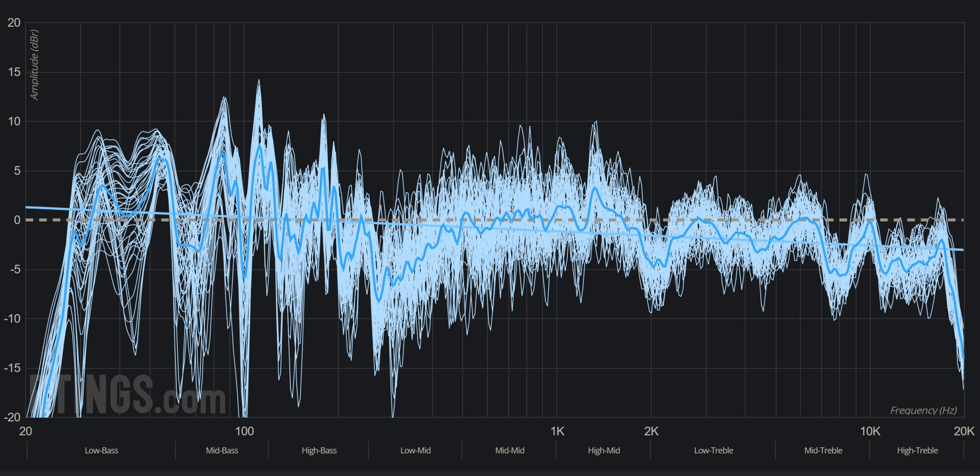Click the Low-Bass band label
980x476 pixels.
[x=101, y=450]
